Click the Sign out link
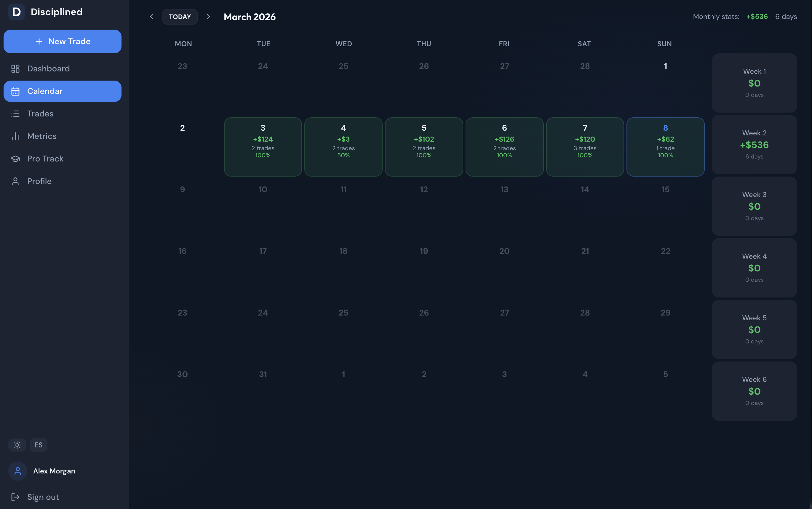Viewport: 812px width, 509px height. point(43,497)
